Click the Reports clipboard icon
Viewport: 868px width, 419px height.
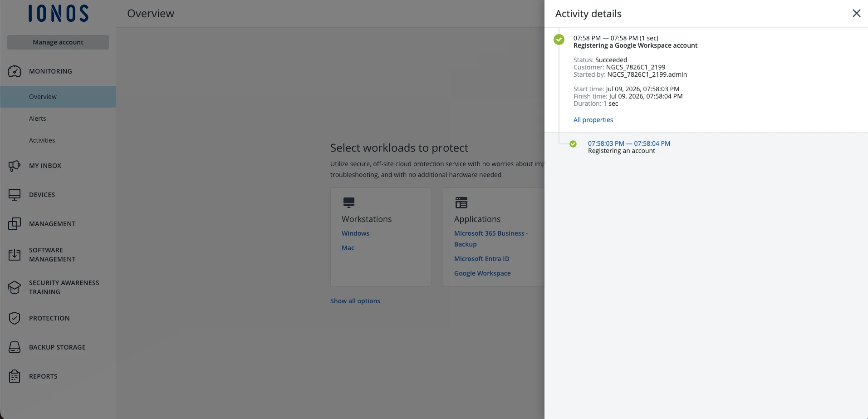tap(15, 376)
